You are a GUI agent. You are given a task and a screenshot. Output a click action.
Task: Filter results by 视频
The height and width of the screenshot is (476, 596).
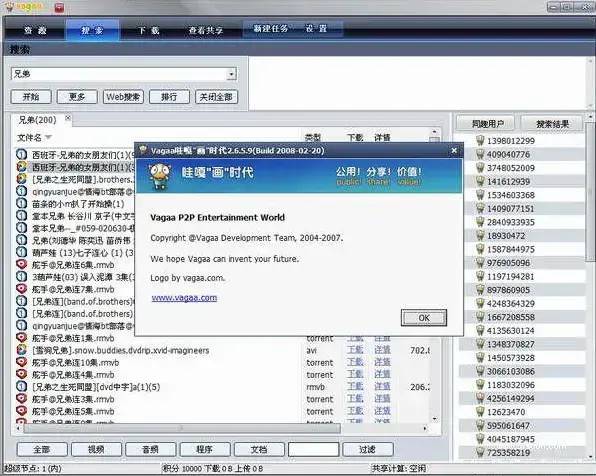point(96,449)
